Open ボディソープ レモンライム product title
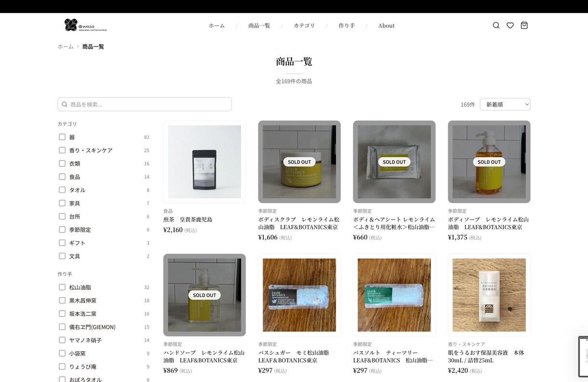The image size is (588, 382). pos(488,223)
